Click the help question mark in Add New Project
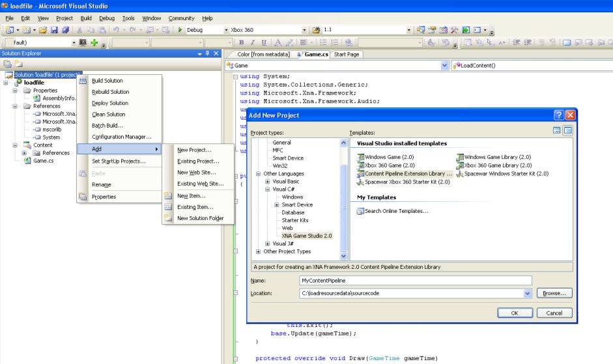 click(x=559, y=115)
